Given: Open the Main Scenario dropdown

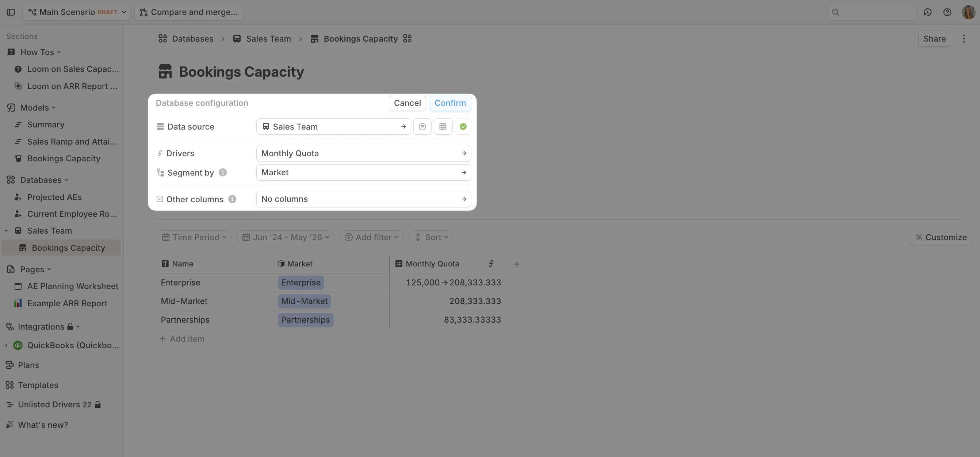Looking at the screenshot, I should click(76, 12).
